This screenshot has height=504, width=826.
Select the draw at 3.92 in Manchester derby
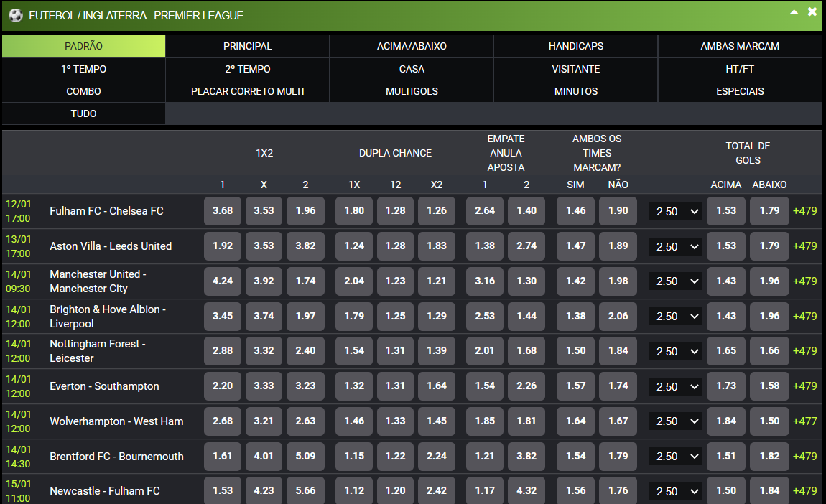tap(264, 281)
